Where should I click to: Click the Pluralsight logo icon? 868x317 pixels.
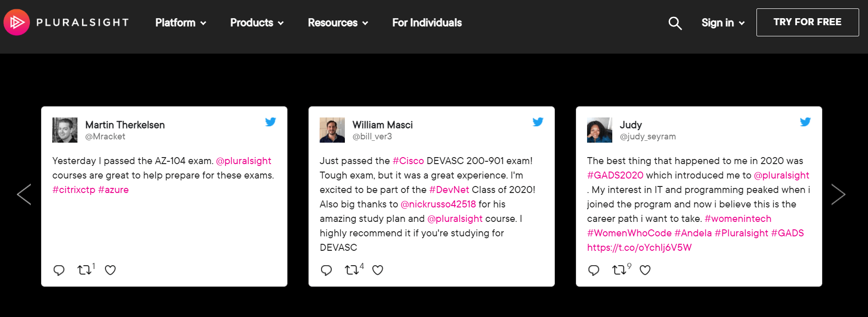pos(17,22)
